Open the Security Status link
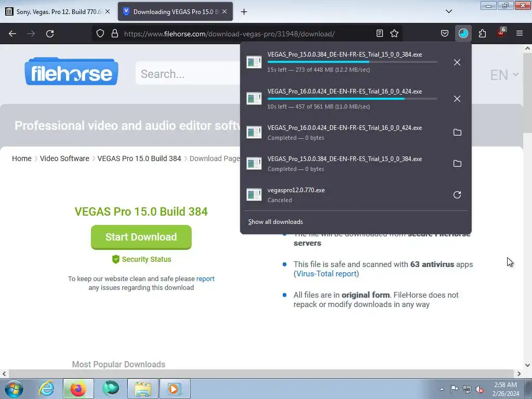This screenshot has width=532, height=399. pos(141,259)
